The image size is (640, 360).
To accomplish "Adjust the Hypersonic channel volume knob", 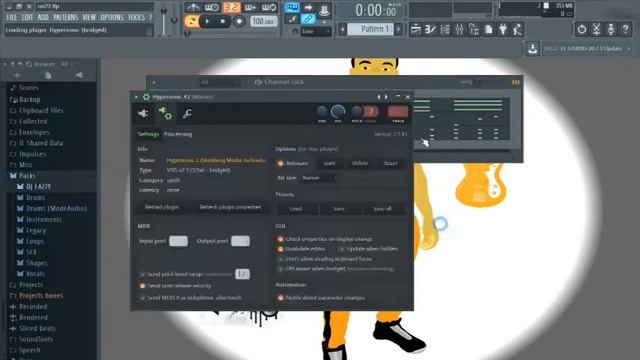I will 338,112.
